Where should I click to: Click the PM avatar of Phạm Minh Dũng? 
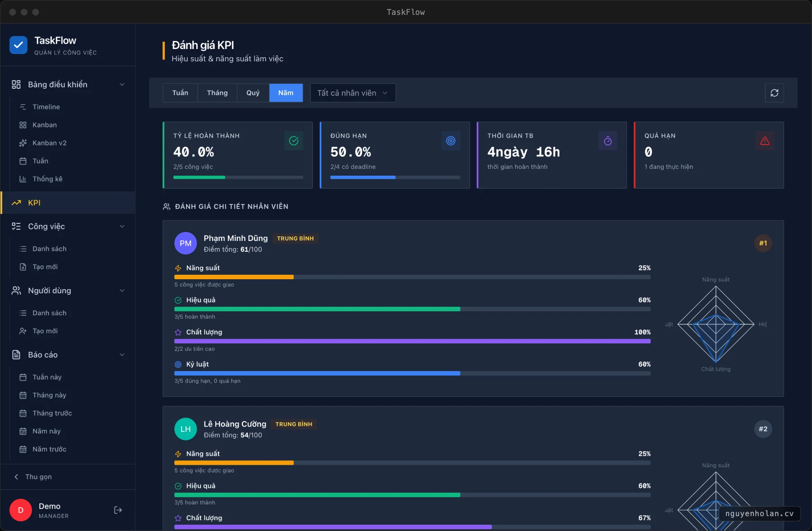click(186, 243)
